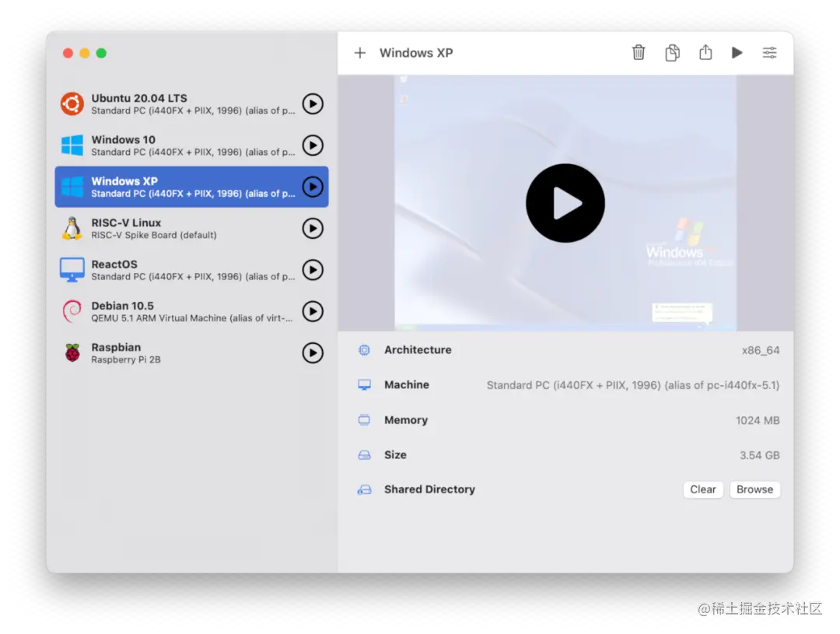840x634 pixels.
Task: Select the Windows XP list entry
Action: click(192, 187)
